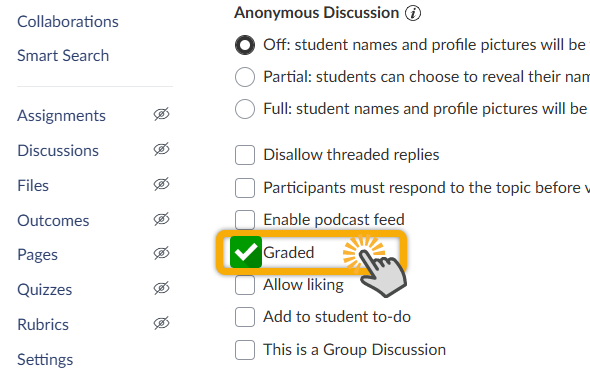Click hidden-eye icon next to Assignments
Viewport: 590px width, 371px height.
pyautogui.click(x=161, y=114)
